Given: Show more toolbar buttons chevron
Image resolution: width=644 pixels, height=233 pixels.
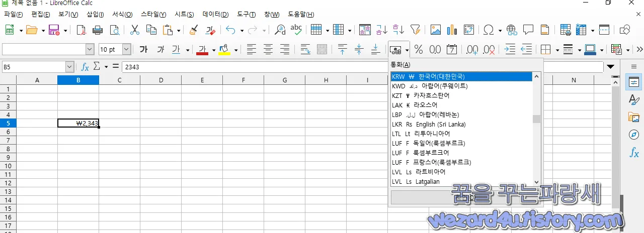Looking at the screenshot, I should pyautogui.click(x=639, y=49).
